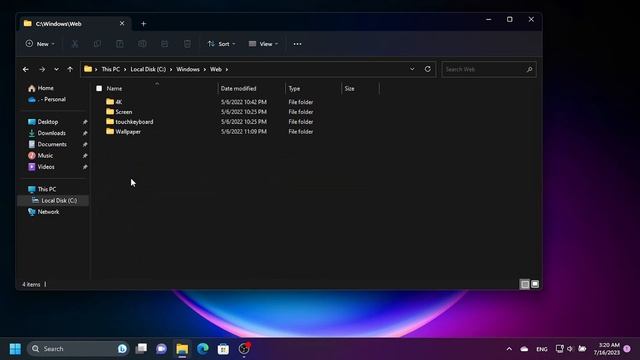Open Task View on taskbar
The height and width of the screenshot is (360, 640).
[x=141, y=349]
